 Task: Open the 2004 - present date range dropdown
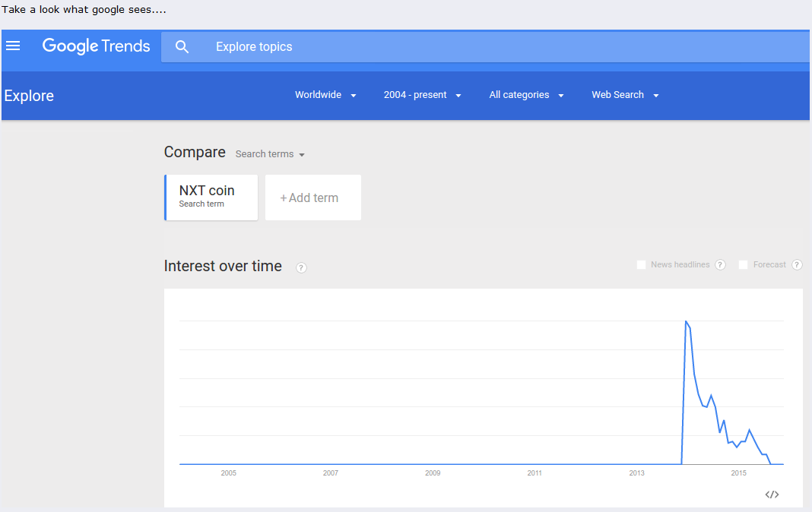coord(422,95)
